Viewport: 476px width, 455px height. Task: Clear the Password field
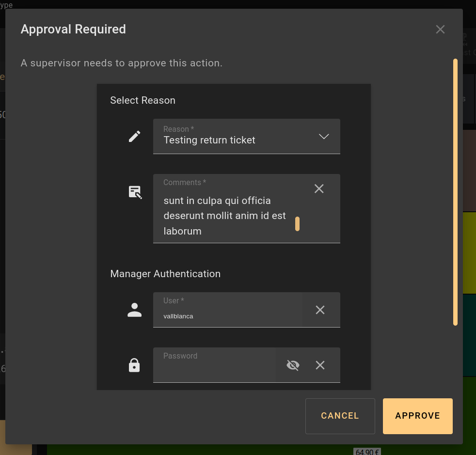click(320, 365)
